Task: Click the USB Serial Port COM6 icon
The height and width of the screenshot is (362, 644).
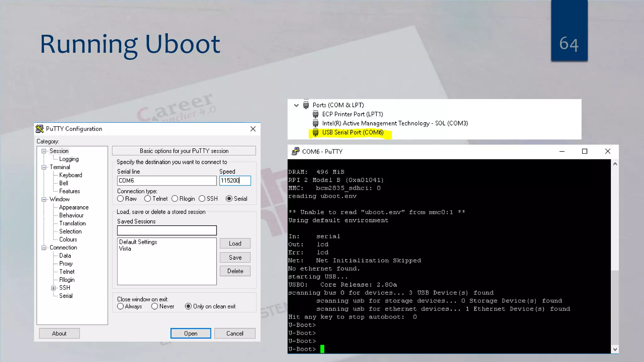Action: [x=315, y=132]
